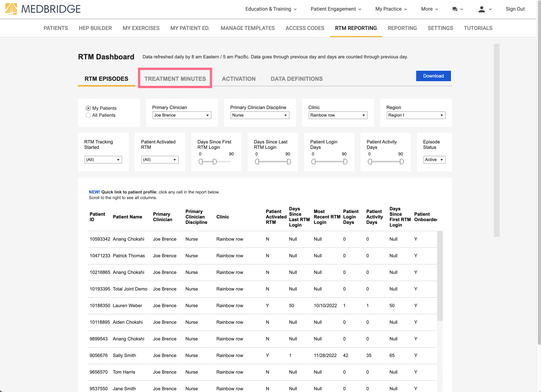The width and height of the screenshot is (541, 392).
Task: Expand the Region dropdown
Action: tap(415, 115)
